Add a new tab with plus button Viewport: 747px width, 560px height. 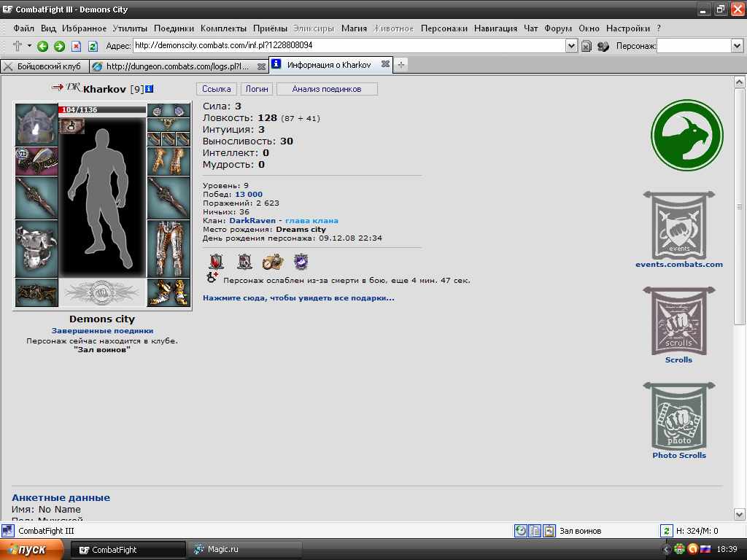tap(401, 65)
